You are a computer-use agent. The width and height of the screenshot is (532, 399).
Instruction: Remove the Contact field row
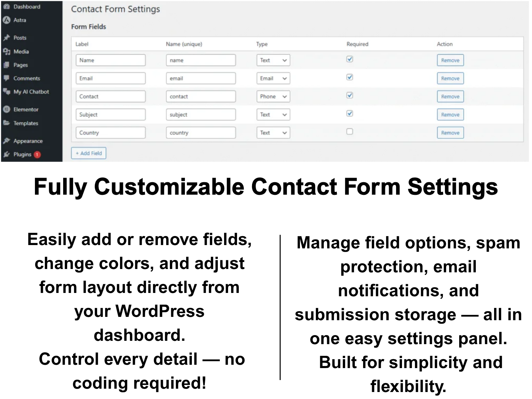pos(450,96)
